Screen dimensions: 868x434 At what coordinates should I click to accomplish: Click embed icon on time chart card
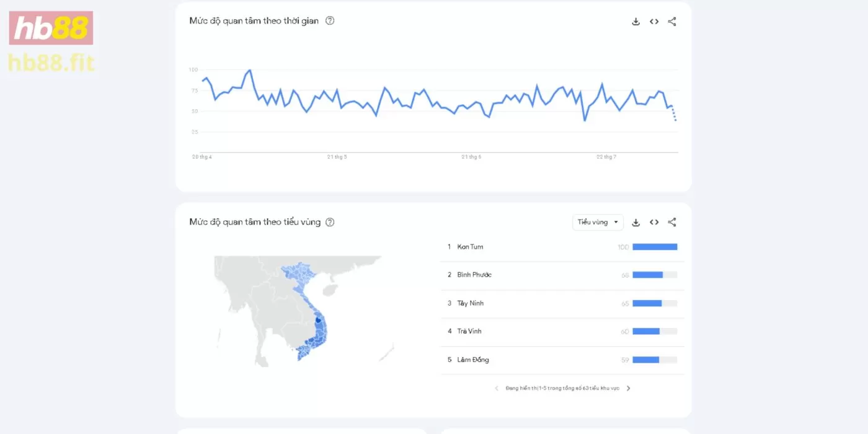[654, 22]
